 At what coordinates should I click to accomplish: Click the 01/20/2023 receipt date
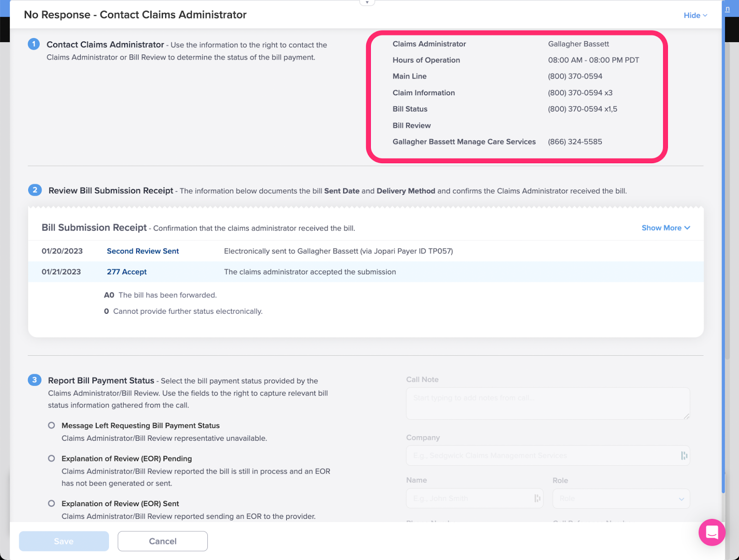coord(62,251)
